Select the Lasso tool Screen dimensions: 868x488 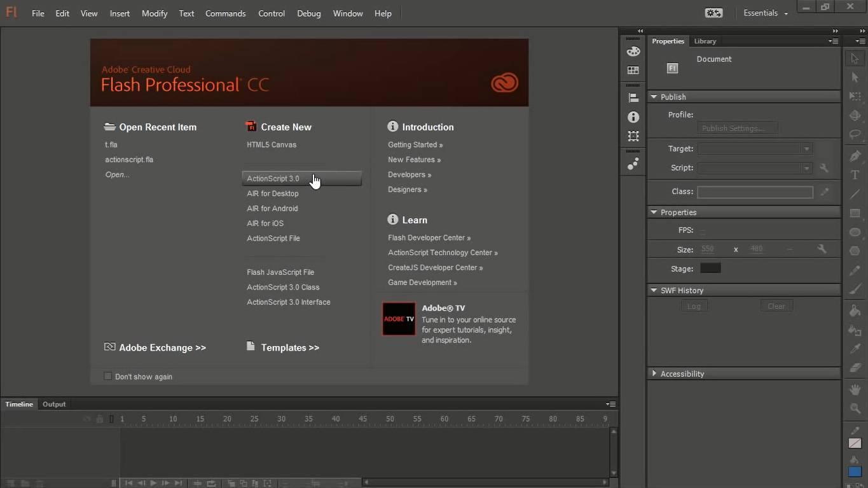pyautogui.click(x=855, y=134)
